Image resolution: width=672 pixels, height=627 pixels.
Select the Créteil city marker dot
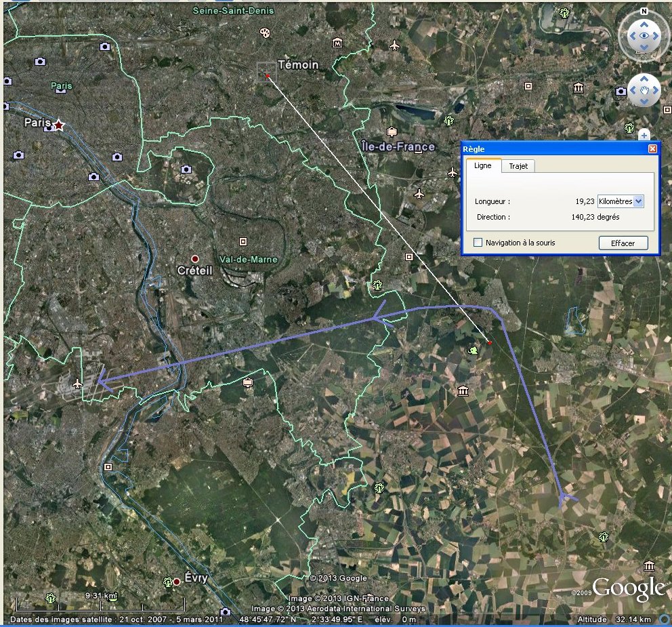tap(195, 259)
